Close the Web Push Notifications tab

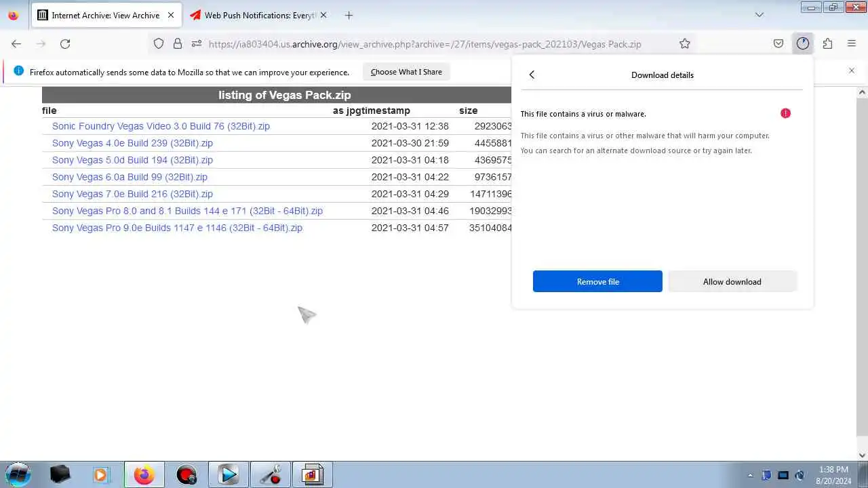pyautogui.click(x=323, y=15)
